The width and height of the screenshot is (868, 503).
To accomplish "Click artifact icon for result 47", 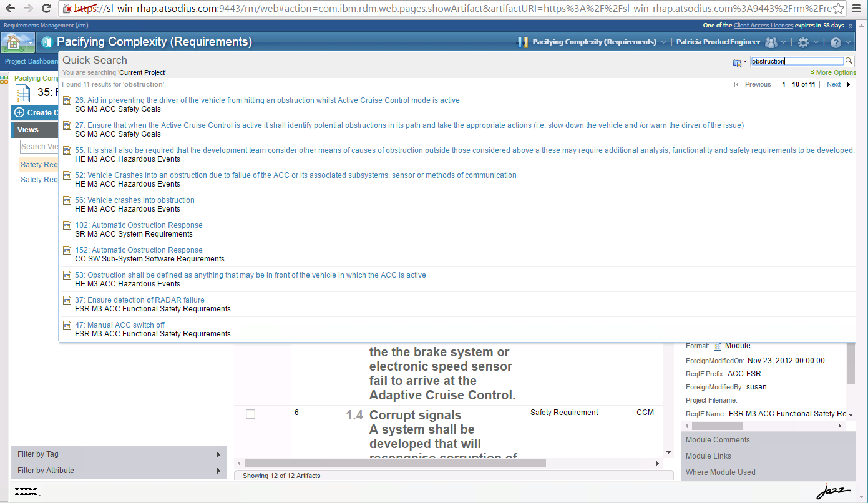I will tap(67, 326).
